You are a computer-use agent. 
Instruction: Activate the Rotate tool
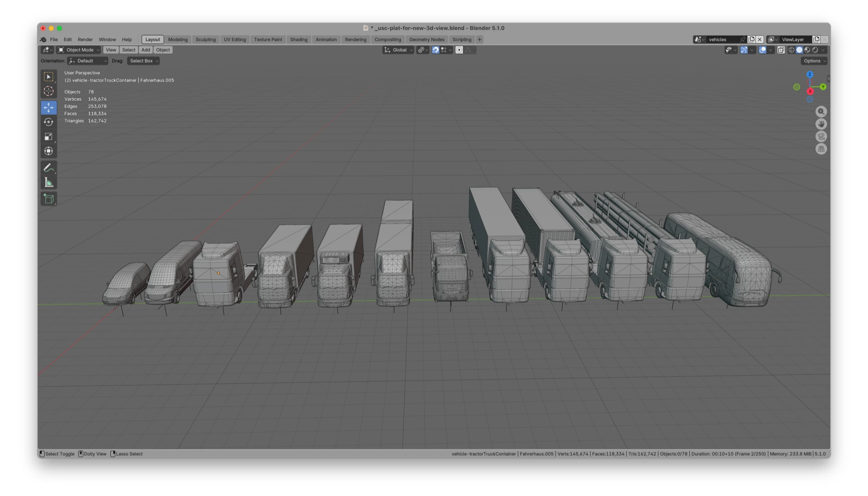click(48, 122)
